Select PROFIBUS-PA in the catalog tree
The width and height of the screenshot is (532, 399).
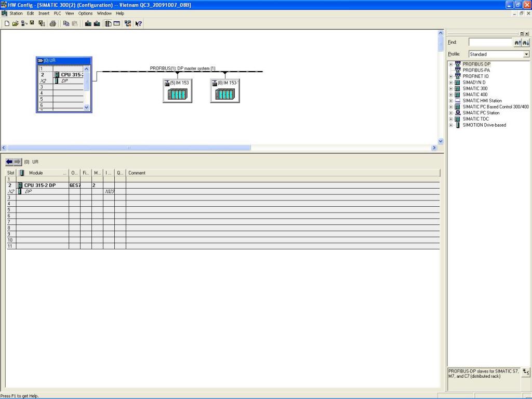pyautogui.click(x=476, y=70)
